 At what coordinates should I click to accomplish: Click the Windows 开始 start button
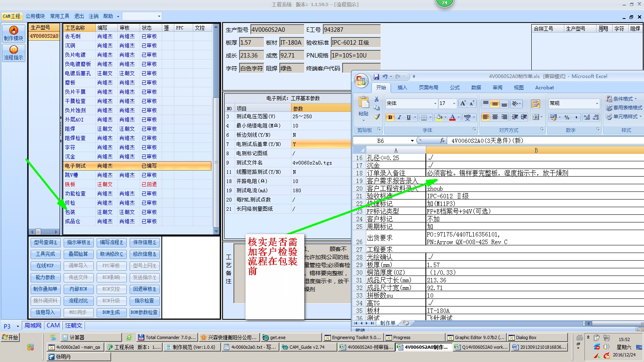pyautogui.click(x=10, y=337)
